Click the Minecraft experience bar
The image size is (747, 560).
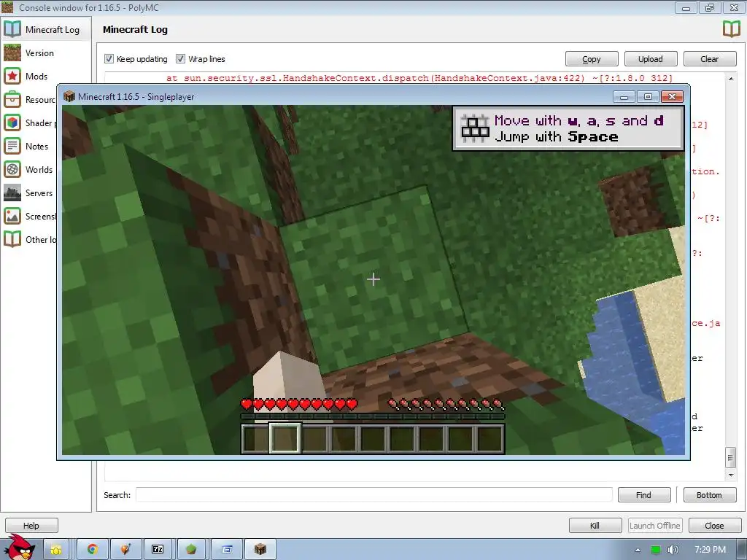[x=373, y=416]
